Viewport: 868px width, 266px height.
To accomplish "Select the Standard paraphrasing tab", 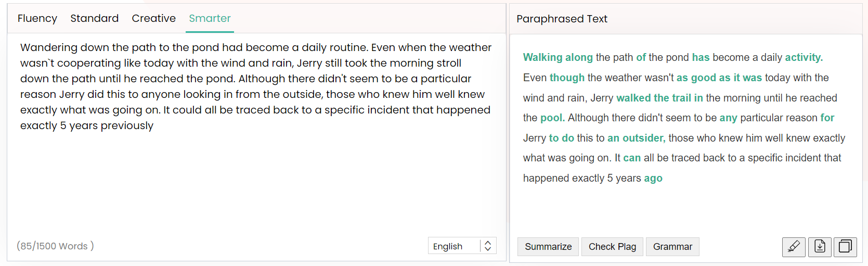I will pos(95,18).
